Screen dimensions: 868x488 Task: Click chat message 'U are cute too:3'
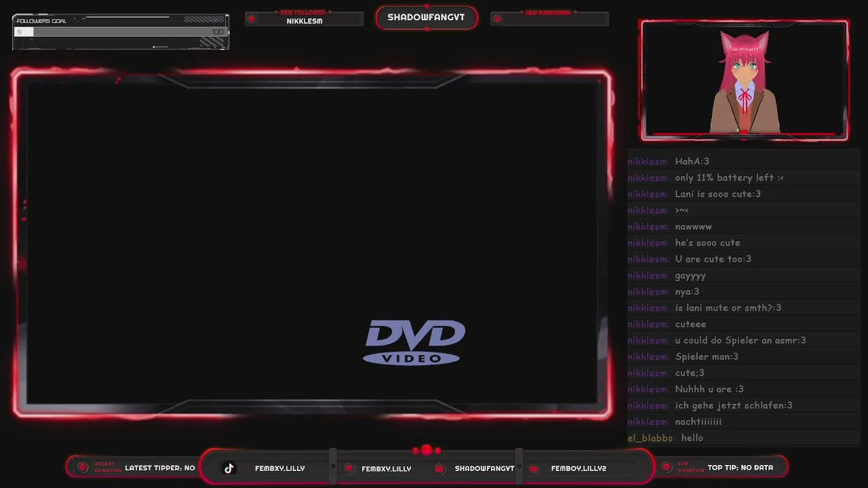pos(713,259)
